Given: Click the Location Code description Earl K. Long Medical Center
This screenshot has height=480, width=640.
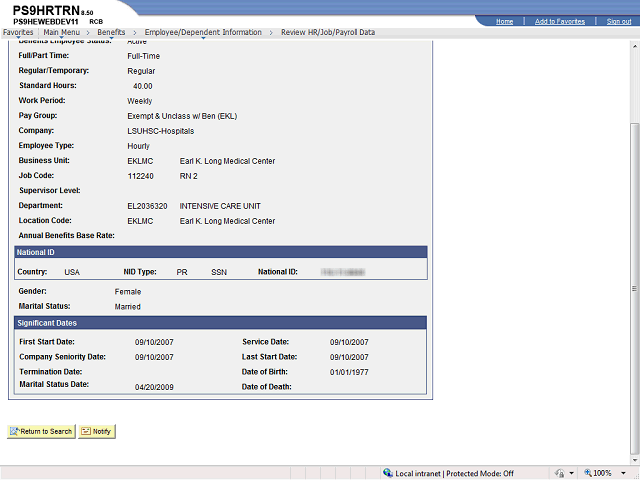Looking at the screenshot, I should coord(227,221).
